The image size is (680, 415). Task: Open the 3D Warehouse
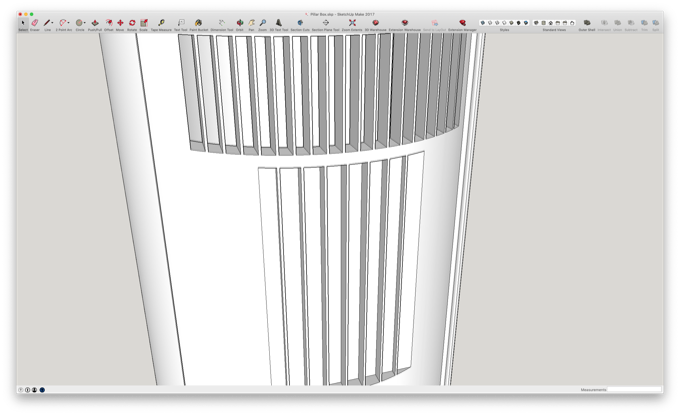click(376, 23)
